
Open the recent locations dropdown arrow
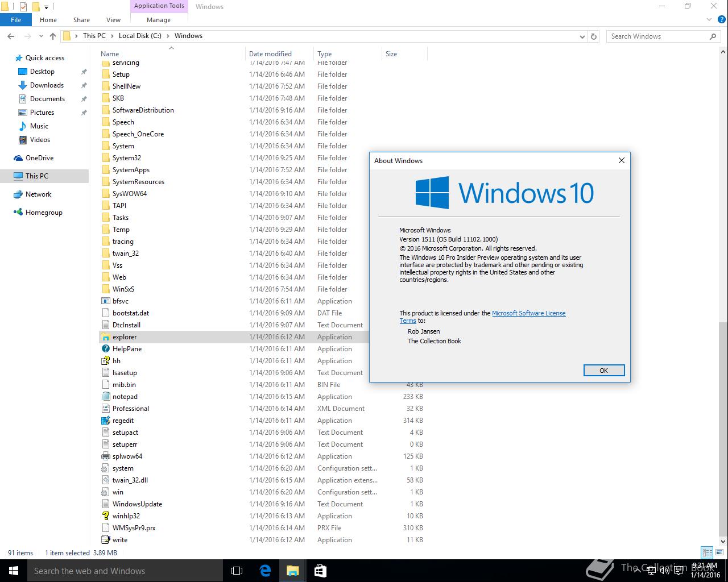click(x=41, y=36)
